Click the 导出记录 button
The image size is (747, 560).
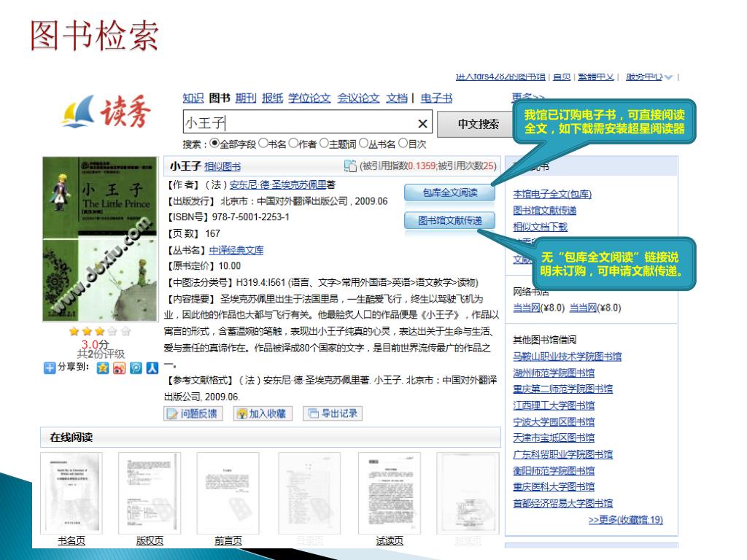click(333, 413)
